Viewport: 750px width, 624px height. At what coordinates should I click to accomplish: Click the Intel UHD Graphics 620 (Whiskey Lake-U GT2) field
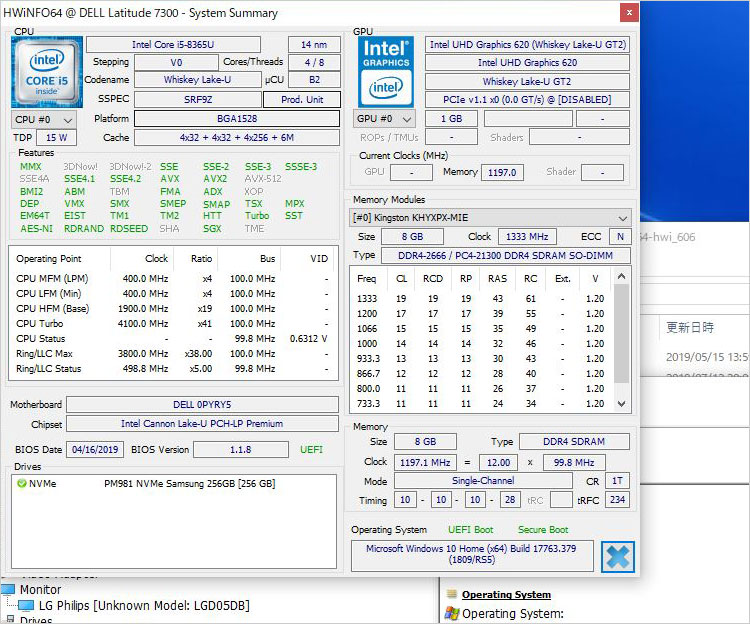point(527,45)
